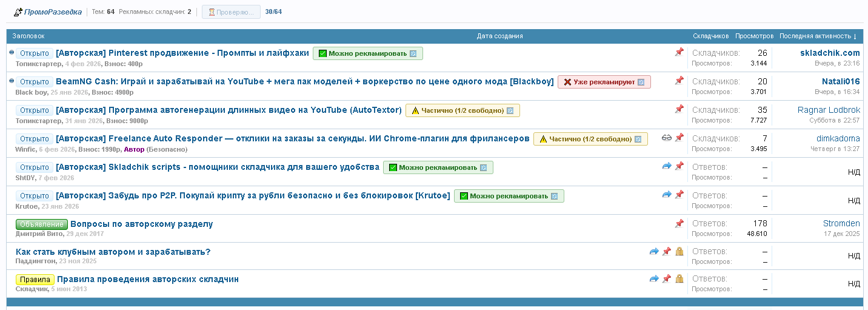
Task: Click Вчера, в 23:16 last activity time
Action: 837,63
